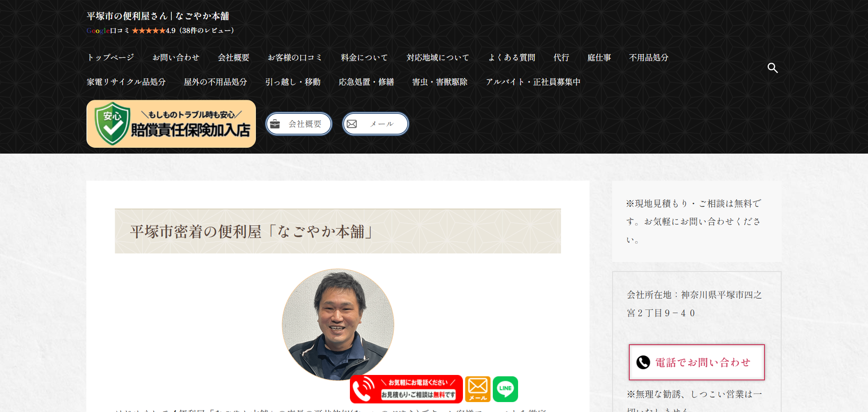Open 不用品処分 menu item
Viewport: 868px width, 412px height.
649,57
